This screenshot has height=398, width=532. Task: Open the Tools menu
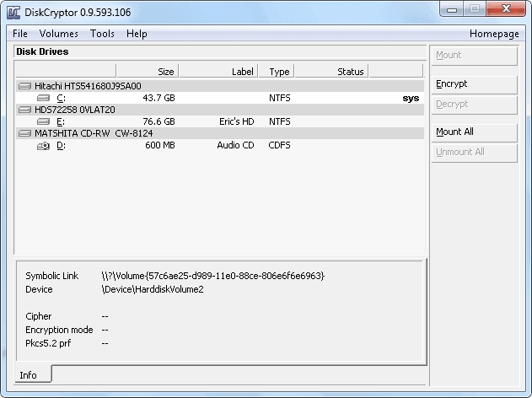(x=102, y=34)
